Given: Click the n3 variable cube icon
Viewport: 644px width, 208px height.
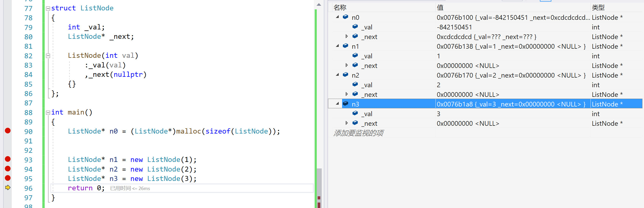Looking at the screenshot, I should click(345, 104).
